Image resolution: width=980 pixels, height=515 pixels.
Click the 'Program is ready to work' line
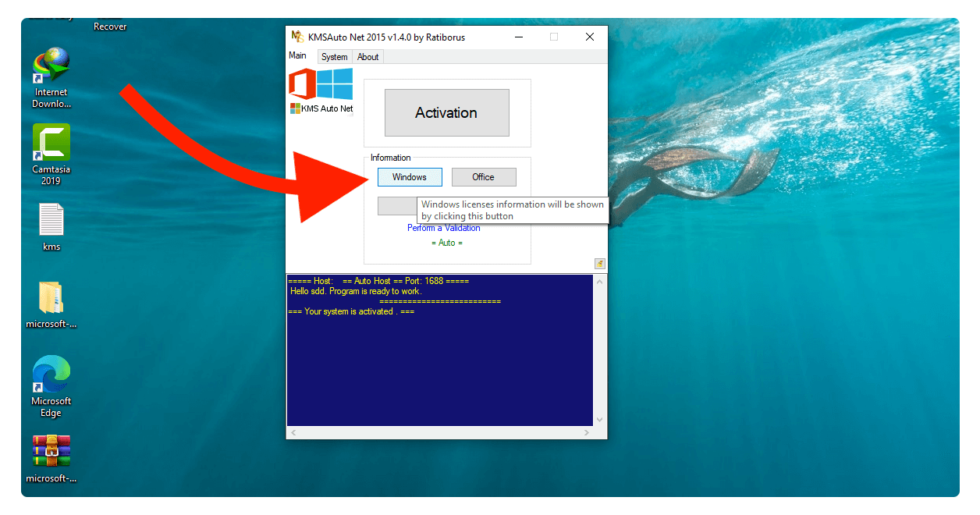click(x=356, y=291)
